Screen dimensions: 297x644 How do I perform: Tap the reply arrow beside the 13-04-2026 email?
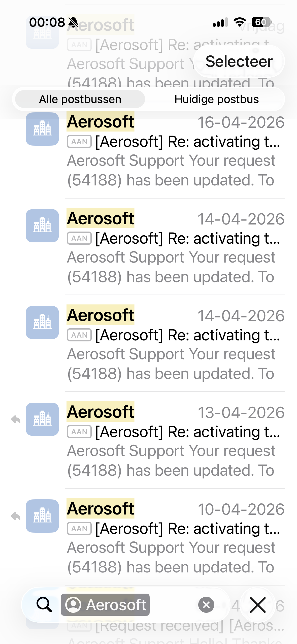tap(16, 419)
